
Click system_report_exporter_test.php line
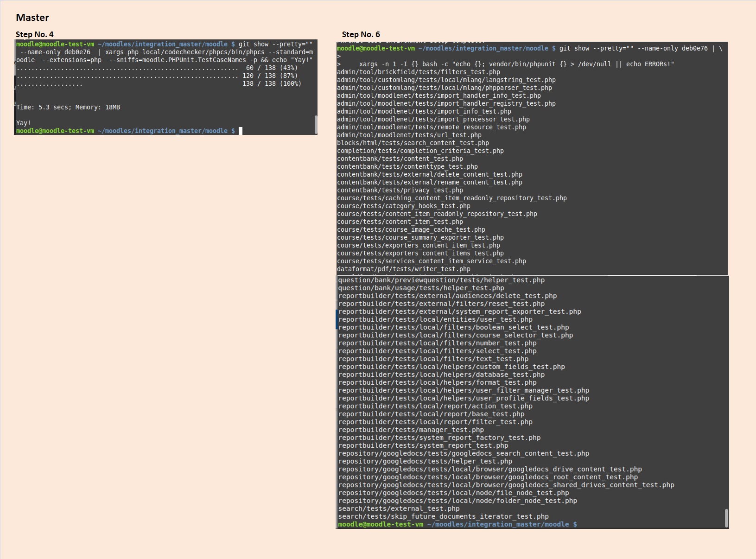point(460,311)
